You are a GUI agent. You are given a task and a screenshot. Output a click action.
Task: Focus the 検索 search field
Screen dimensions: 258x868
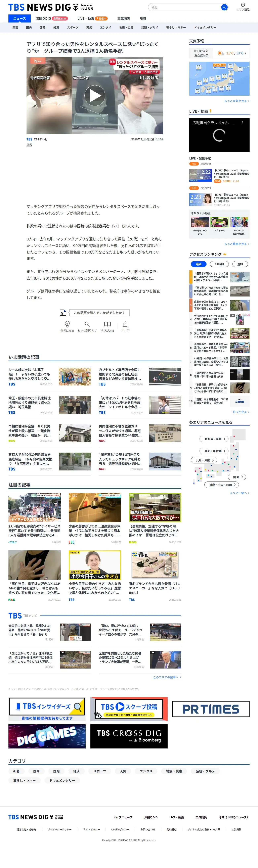point(185,7)
